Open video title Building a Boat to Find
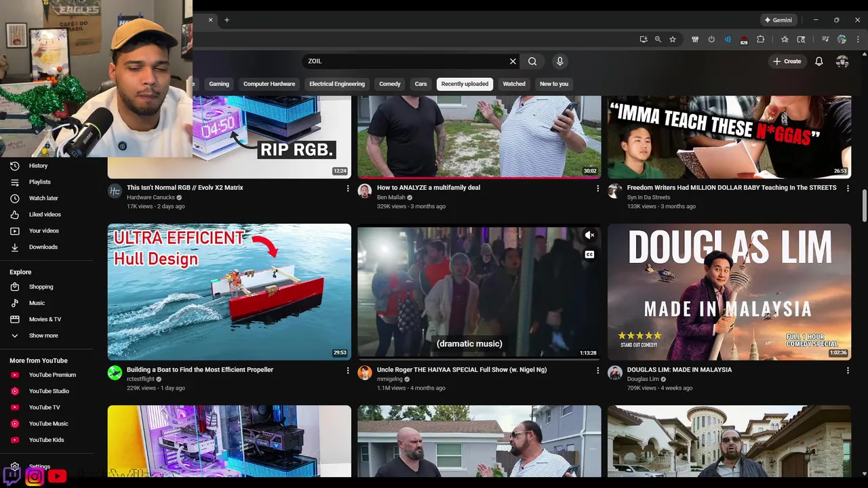This screenshot has height=488, width=868. pos(200,370)
